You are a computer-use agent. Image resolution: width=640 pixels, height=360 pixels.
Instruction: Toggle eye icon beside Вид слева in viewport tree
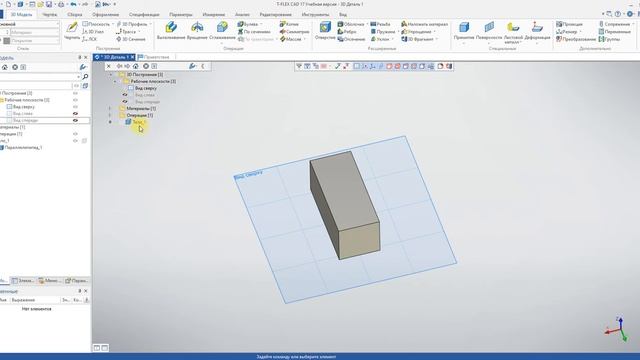(125, 95)
